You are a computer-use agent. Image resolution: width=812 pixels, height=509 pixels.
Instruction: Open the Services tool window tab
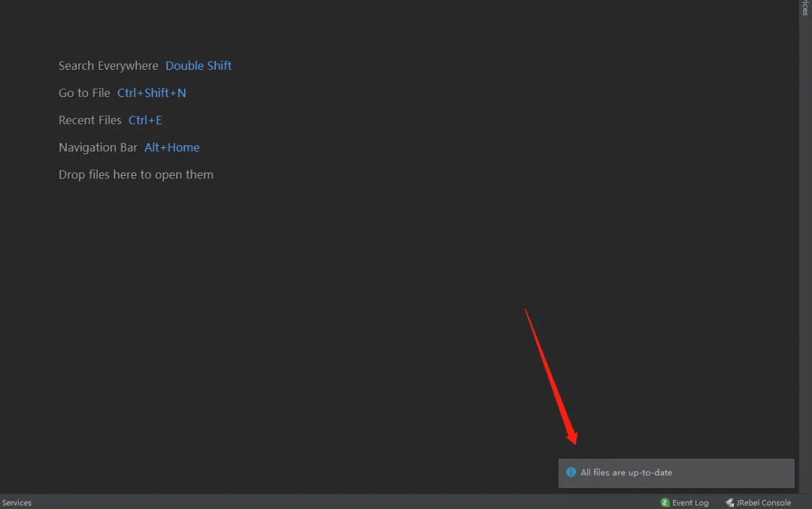tap(17, 502)
